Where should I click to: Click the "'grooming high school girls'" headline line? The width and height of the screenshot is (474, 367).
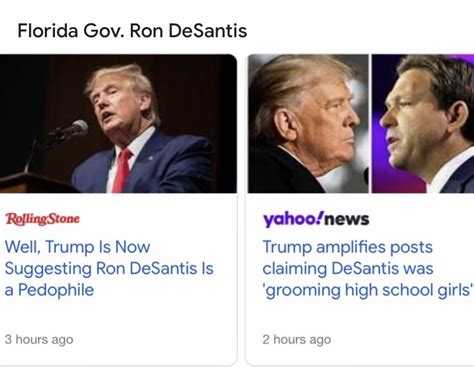pyautogui.click(x=368, y=290)
